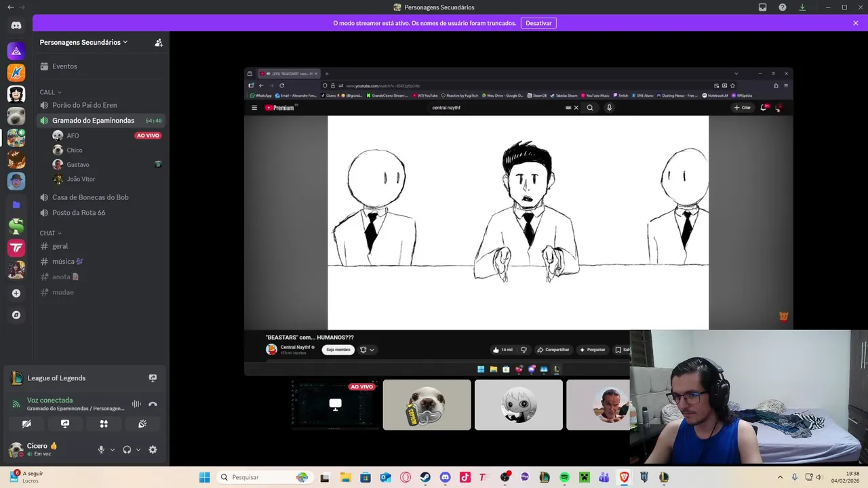Mute the microphone next to Cicero

pyautogui.click(x=101, y=449)
